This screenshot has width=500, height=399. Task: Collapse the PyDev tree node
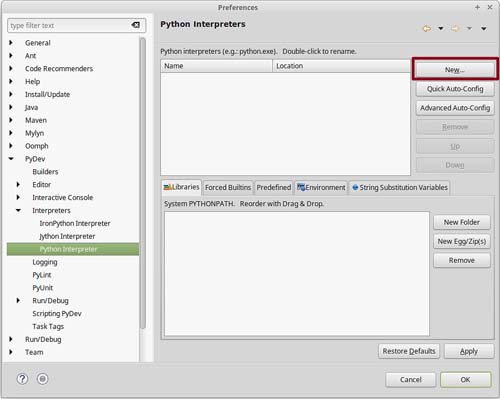[11, 159]
